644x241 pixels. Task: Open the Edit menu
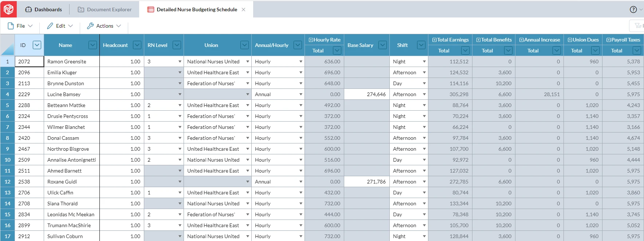[60, 26]
